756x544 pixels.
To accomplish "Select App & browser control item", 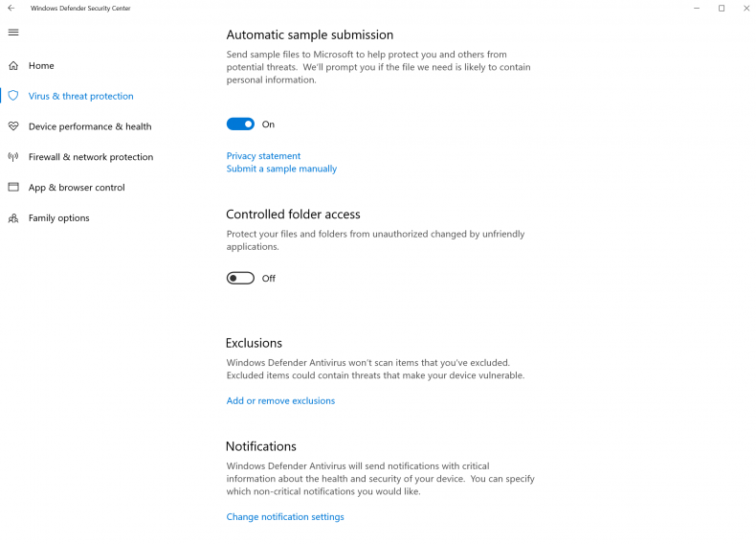I will coord(77,188).
